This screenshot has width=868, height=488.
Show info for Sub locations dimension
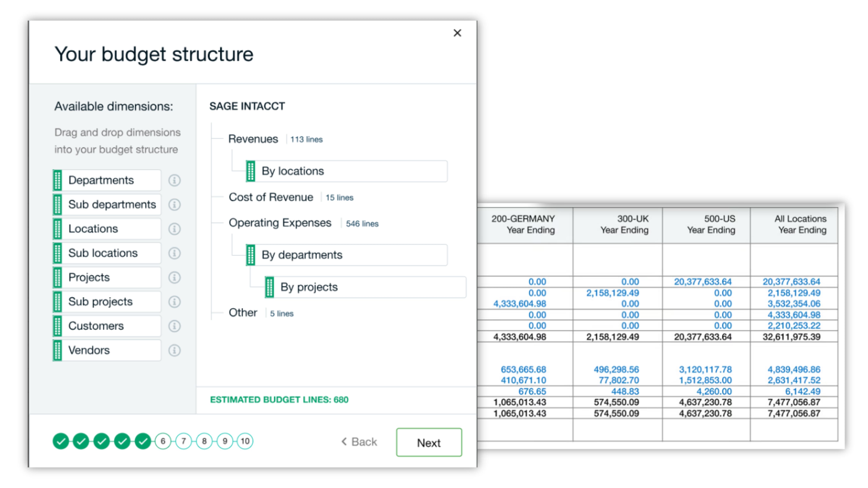[174, 253]
